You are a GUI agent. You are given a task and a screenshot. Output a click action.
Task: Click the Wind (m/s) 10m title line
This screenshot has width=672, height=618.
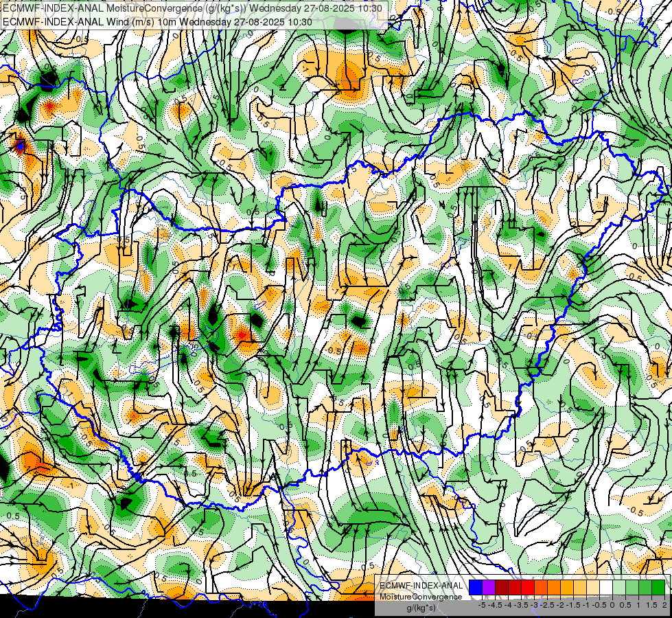pos(157,22)
